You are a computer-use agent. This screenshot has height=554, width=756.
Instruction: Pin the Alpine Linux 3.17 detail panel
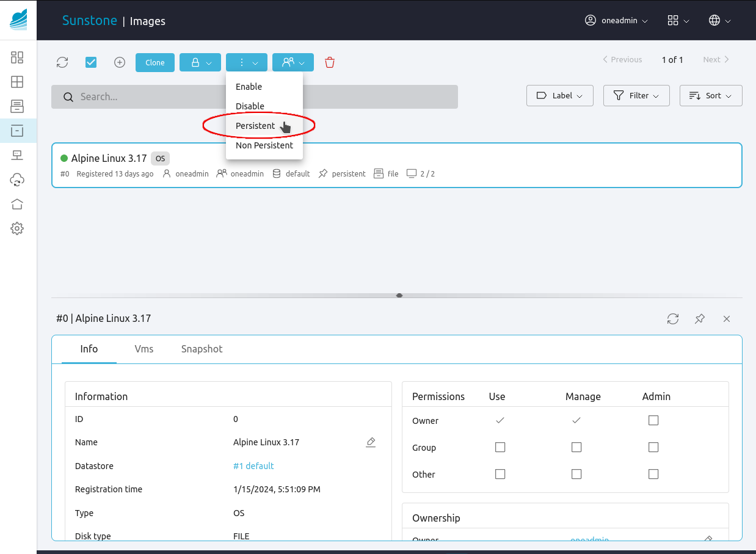pyautogui.click(x=700, y=319)
